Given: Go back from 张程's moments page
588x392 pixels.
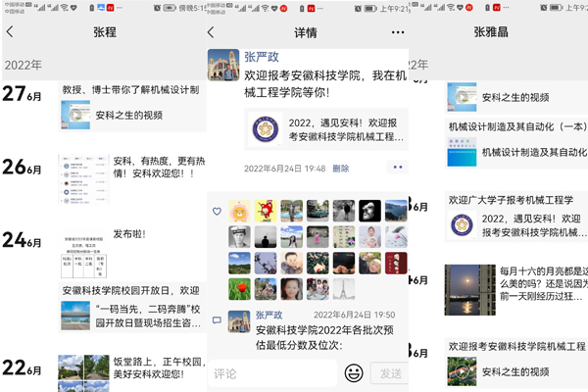Looking at the screenshot, I should (x=10, y=32).
